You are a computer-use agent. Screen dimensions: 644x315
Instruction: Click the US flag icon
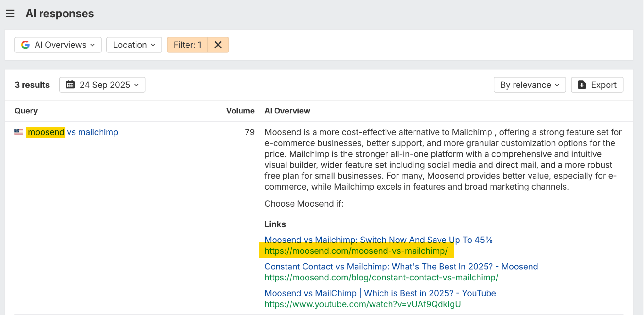[19, 132]
